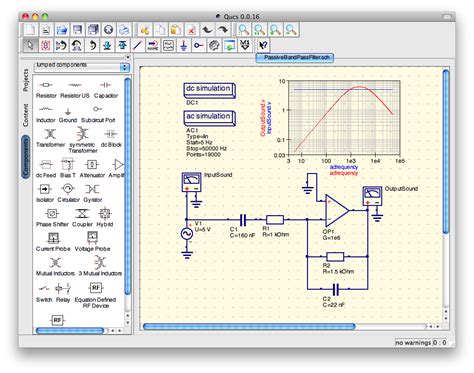Choose the Relay component
The height and width of the screenshot is (373, 474).
click(63, 293)
